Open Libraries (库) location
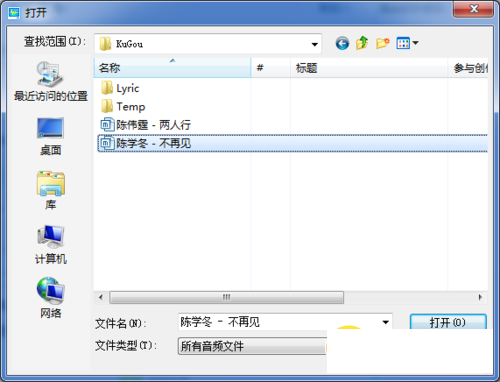 tap(50, 190)
